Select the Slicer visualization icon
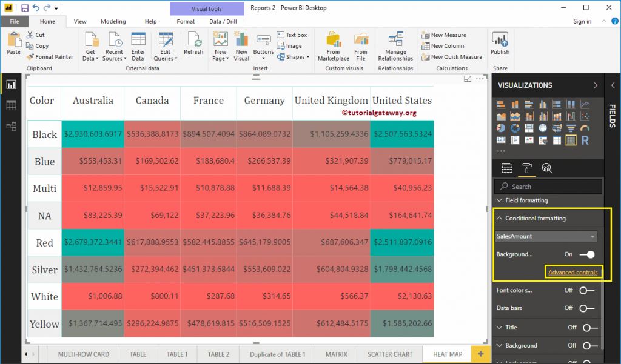 542,141
